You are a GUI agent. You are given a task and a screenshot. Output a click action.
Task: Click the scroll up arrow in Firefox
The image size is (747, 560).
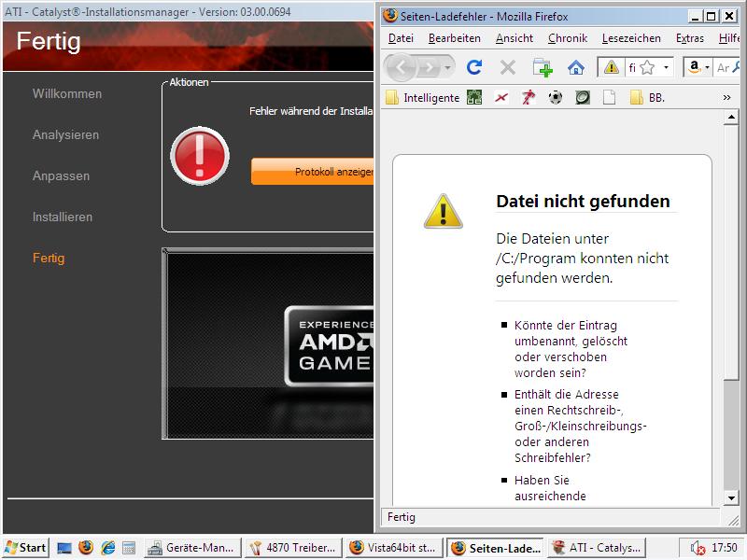[x=731, y=117]
